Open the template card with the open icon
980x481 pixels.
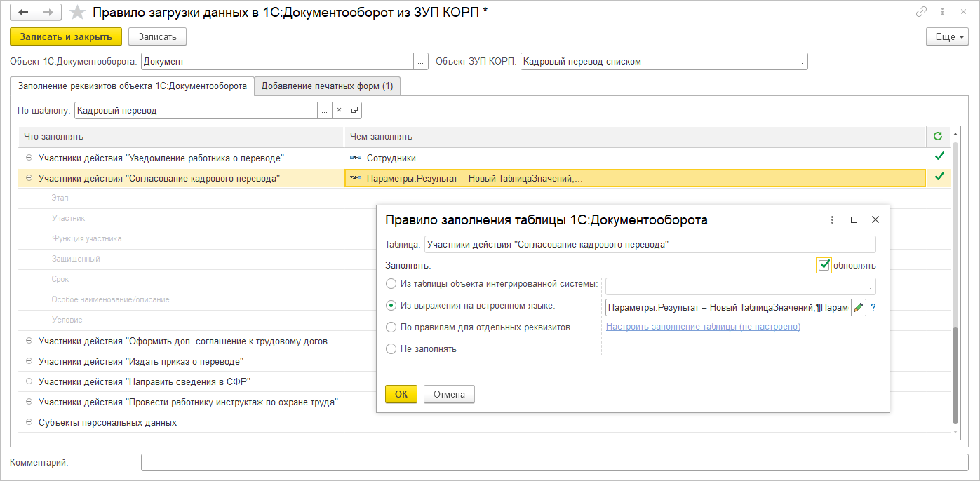pos(354,110)
